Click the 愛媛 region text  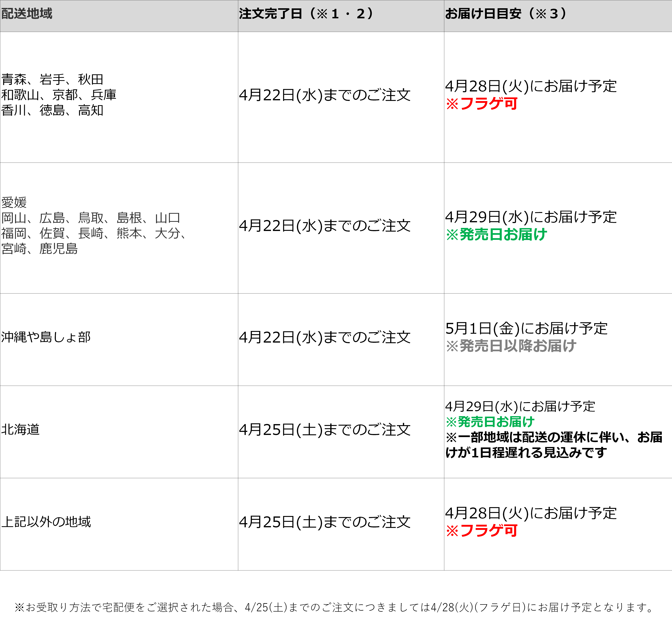coord(14,203)
